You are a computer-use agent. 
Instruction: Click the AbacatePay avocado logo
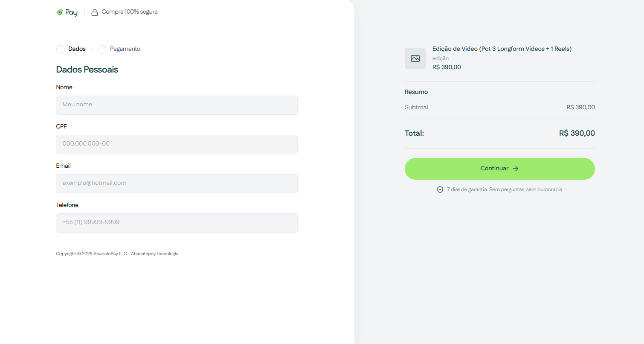point(67,12)
